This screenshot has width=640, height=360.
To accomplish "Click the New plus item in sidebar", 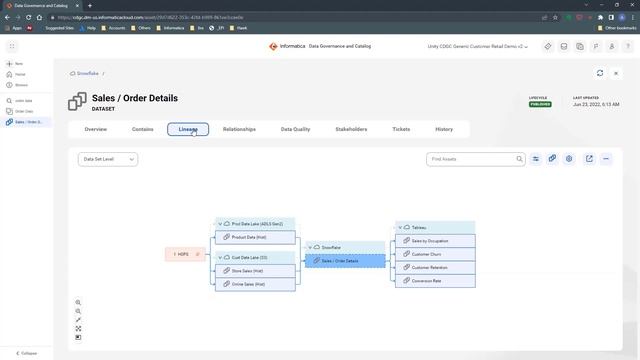I will pos(15,64).
